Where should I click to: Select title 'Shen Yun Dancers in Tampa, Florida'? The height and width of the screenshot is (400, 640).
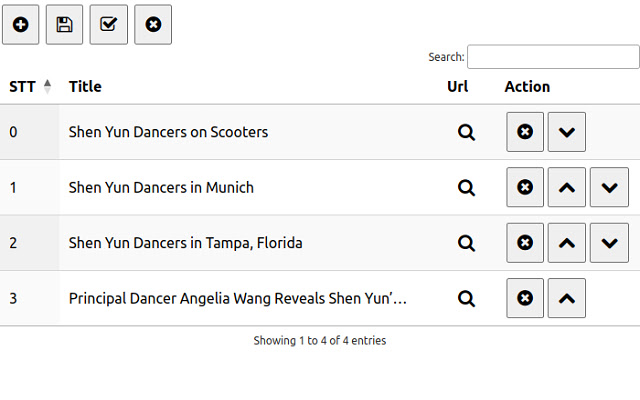(x=185, y=243)
